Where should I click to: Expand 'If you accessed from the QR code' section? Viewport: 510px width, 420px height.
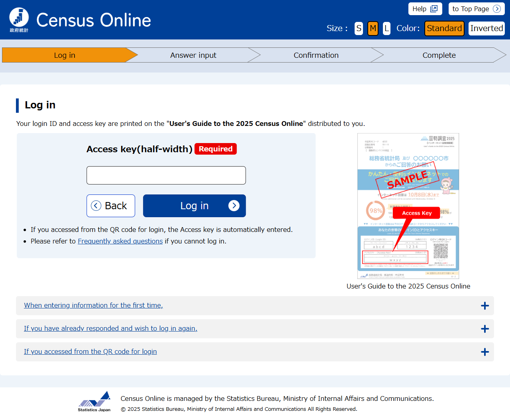(90, 351)
